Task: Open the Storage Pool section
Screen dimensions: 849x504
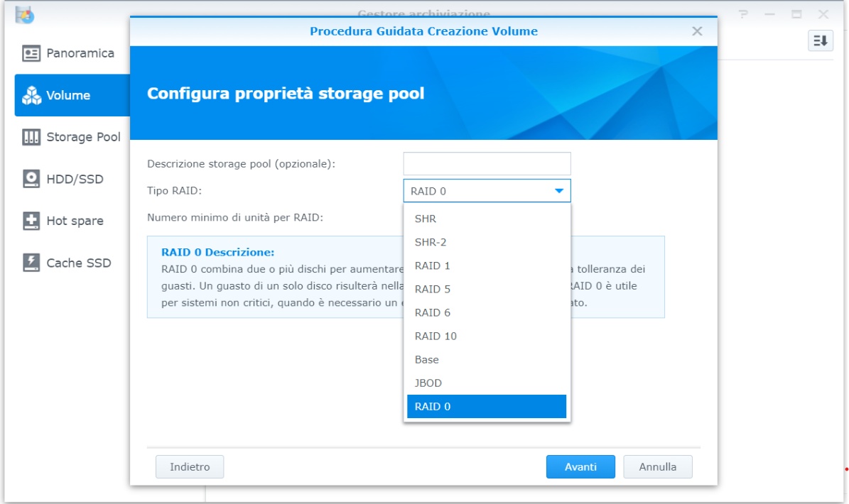Action: pyautogui.click(x=83, y=137)
